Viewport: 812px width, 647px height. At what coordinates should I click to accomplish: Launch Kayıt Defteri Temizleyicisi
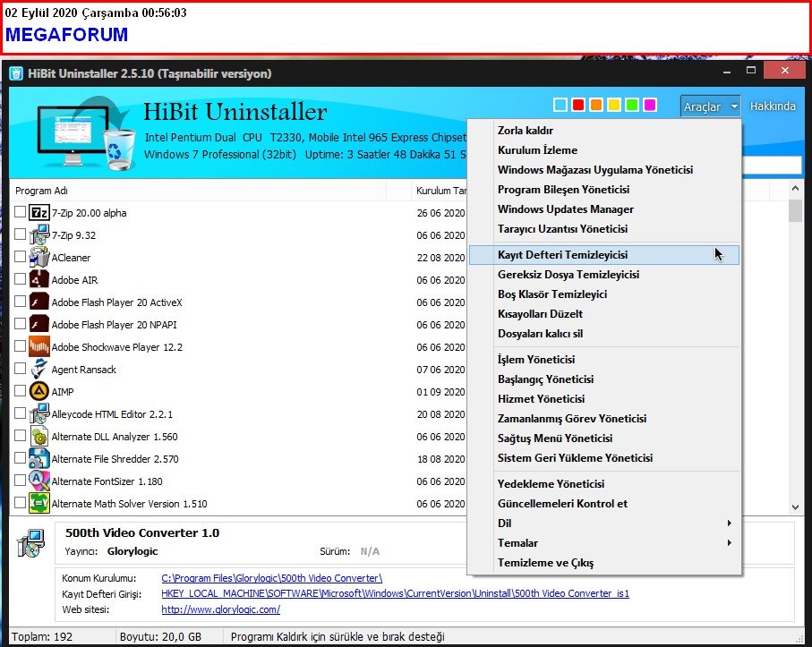[604, 255]
